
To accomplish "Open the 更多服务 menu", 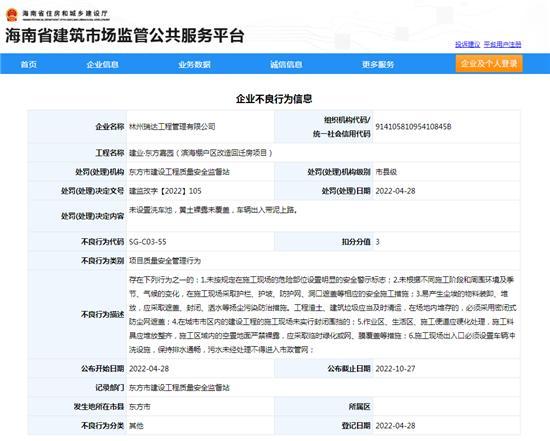I will click(378, 64).
